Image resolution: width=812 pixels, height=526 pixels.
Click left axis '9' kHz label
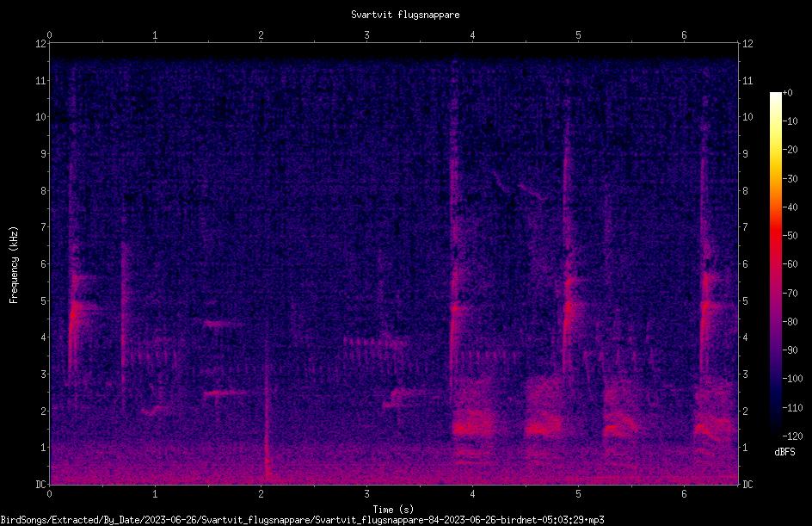coord(44,154)
